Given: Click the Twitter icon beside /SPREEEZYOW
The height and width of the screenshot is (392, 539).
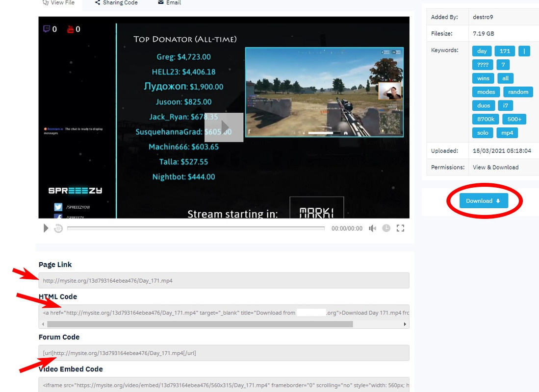Looking at the screenshot, I should [x=58, y=207].
